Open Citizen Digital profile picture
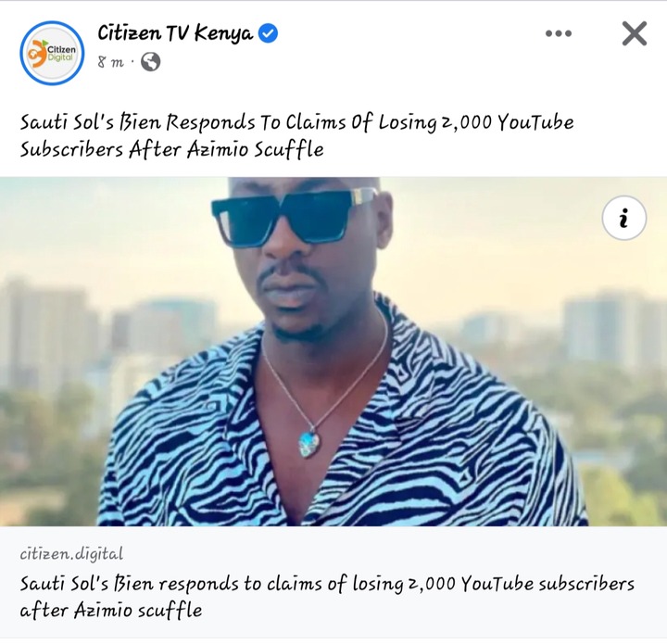Image resolution: width=667 pixels, height=644 pixels. pos(52,53)
